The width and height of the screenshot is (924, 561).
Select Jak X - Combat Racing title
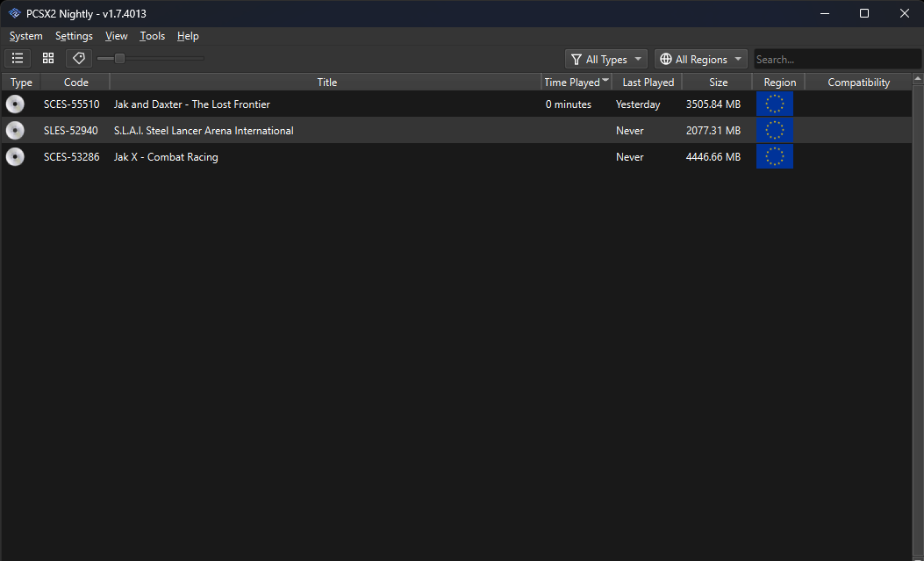pyautogui.click(x=166, y=157)
